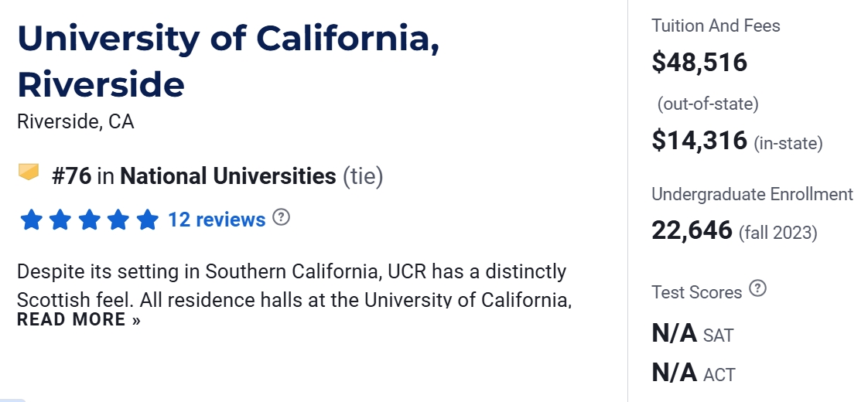Click the third blue rating star
This screenshot has height=402, width=868.
point(90,220)
